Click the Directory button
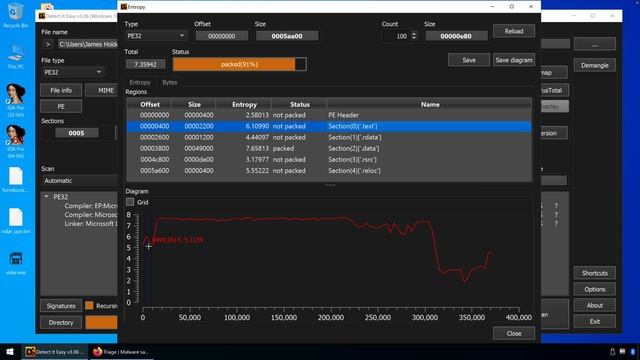Image resolution: width=640 pixels, height=360 pixels. (61, 322)
